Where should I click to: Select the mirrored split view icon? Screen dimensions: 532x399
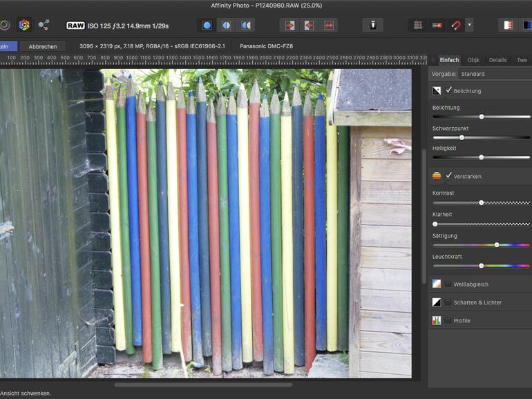pyautogui.click(x=245, y=26)
